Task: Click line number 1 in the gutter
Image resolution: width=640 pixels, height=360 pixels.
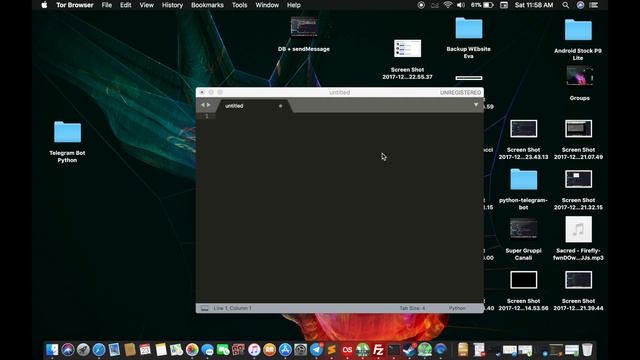Action: [x=207, y=116]
